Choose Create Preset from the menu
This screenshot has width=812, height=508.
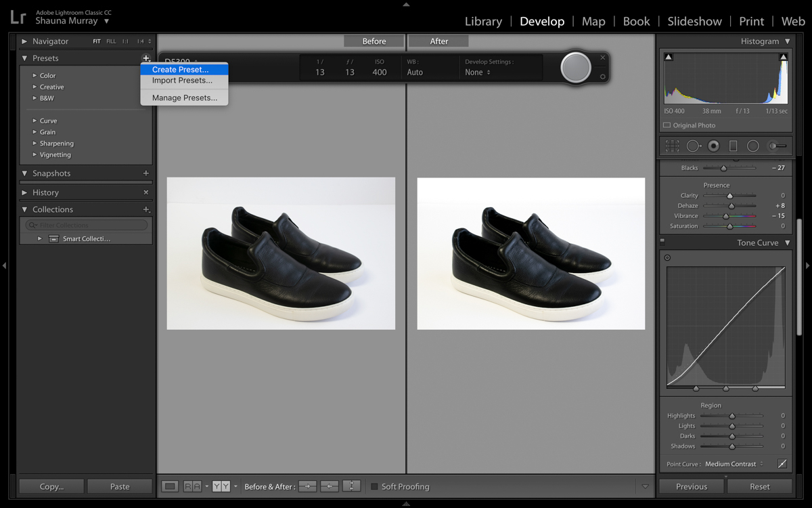(181, 69)
